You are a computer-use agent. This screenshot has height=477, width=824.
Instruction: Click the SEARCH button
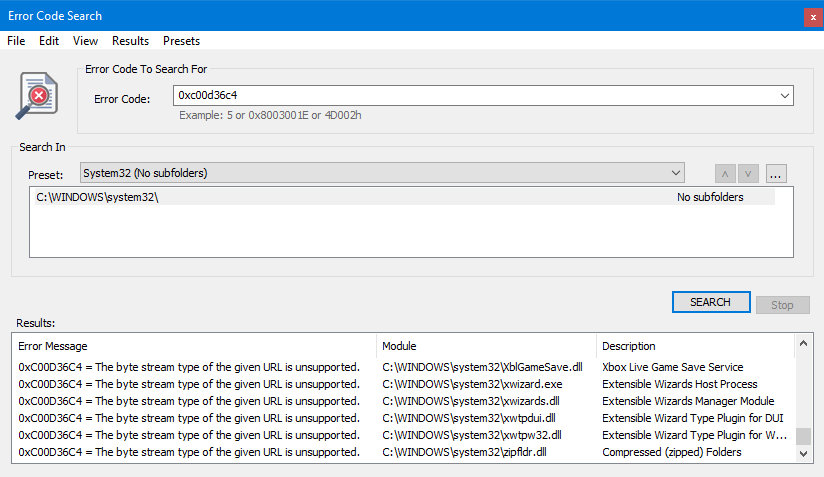pos(710,302)
